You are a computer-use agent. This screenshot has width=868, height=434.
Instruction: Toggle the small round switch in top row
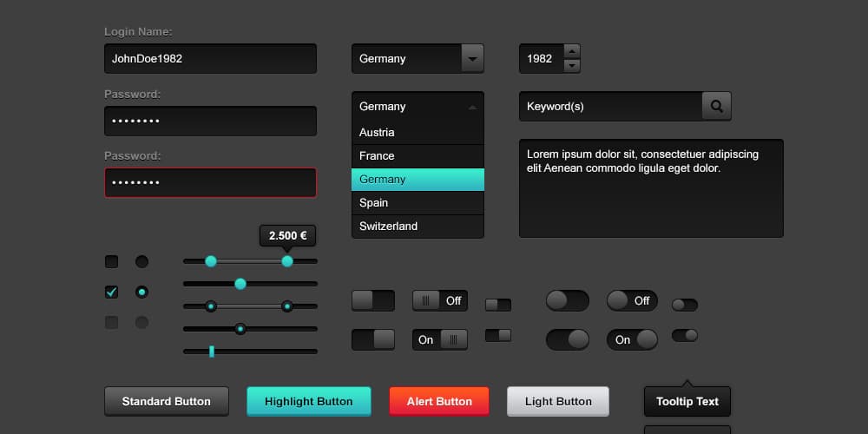(685, 305)
